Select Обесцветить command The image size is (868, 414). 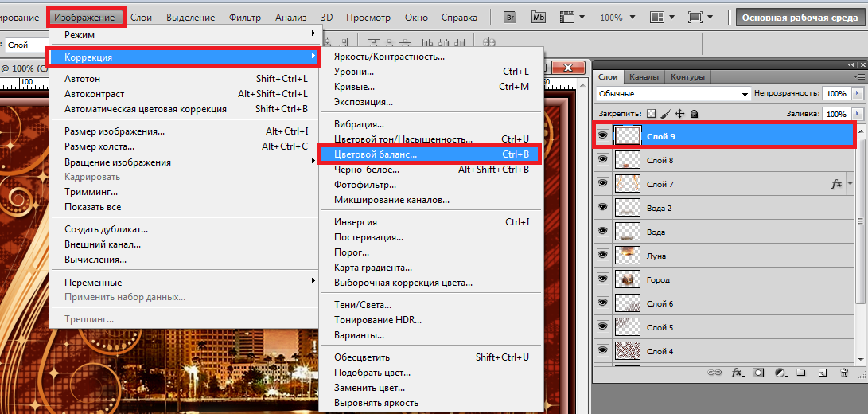431,357
